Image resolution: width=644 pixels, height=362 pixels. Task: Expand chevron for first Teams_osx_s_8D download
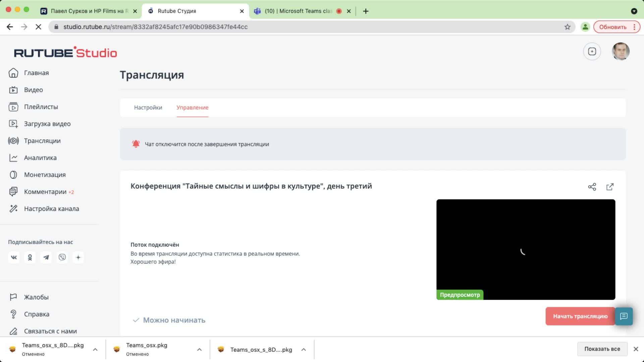click(x=95, y=350)
